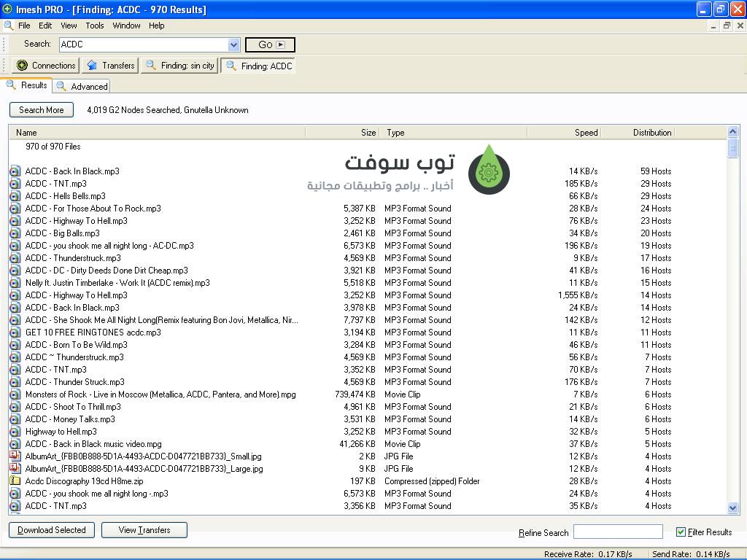747x560 pixels.
Task: Click the icon of Nelly ft. Justin Timberlake track
Action: pos(15,283)
